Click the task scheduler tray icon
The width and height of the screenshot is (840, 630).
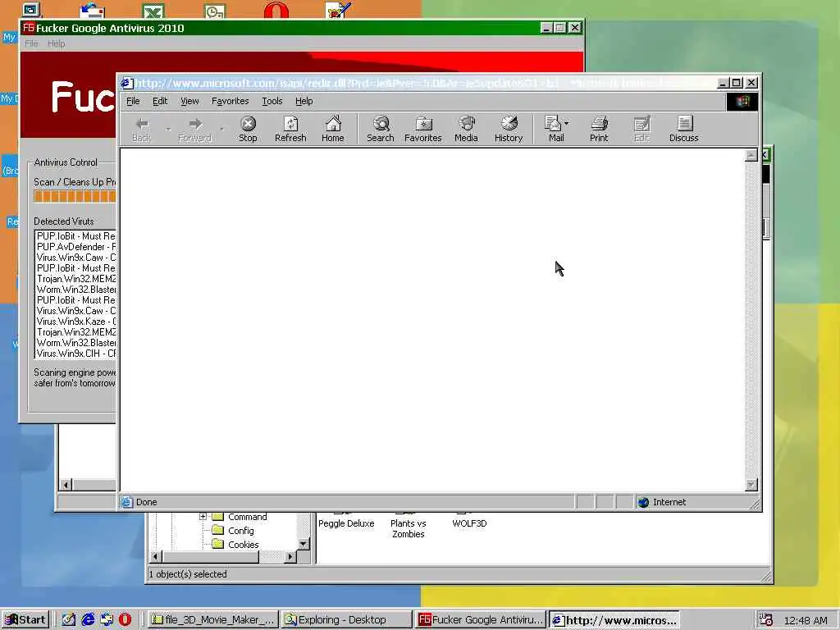coord(765,620)
